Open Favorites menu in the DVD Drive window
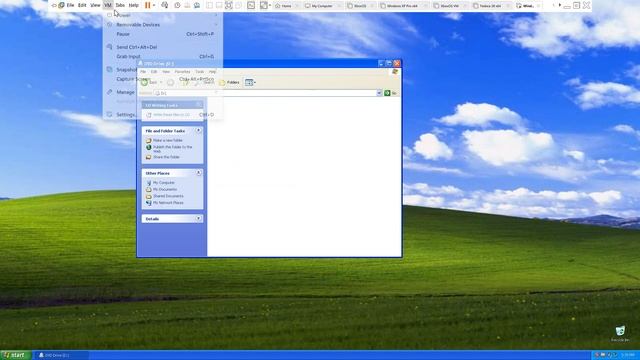This screenshot has width=640, height=360. coord(182,72)
